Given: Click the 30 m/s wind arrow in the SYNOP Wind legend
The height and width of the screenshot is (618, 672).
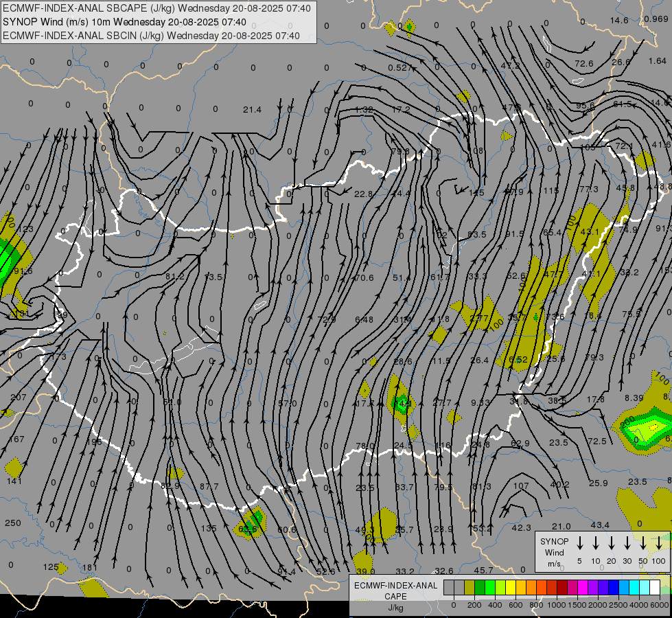Looking at the screenshot, I should [627, 542].
